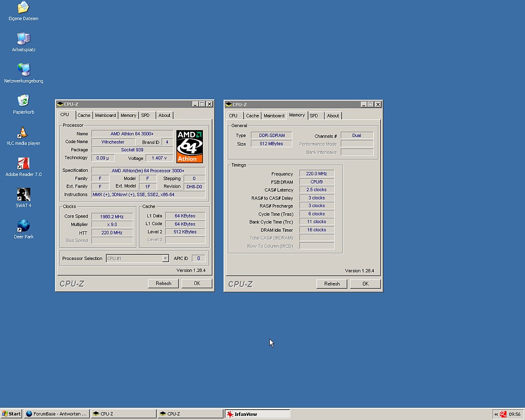525x420 pixels.
Task: Click OK in right CPU-Z window
Action: point(365,284)
